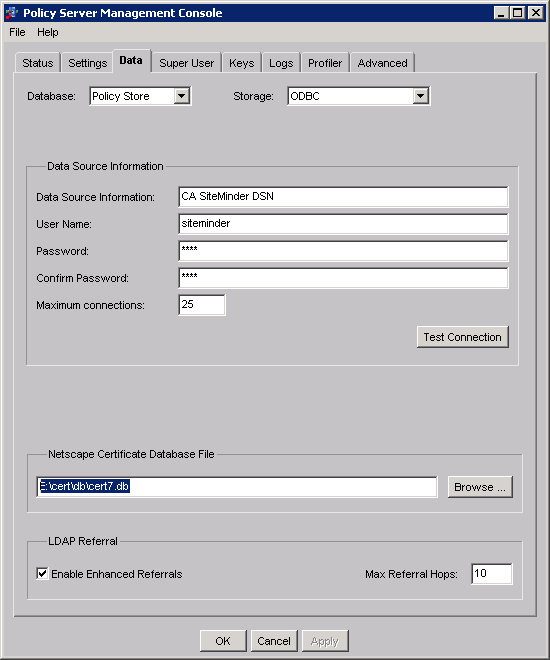Focus the User Name input field
550x660 pixels.
343,224
